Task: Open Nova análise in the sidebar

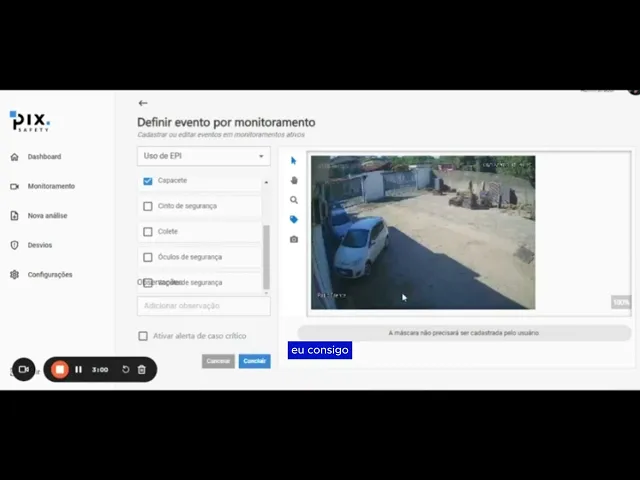Action: [x=47, y=216]
